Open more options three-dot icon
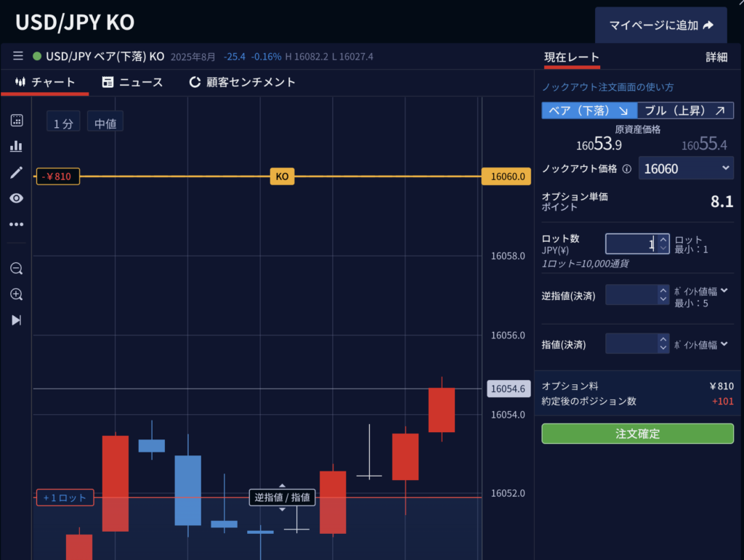Viewport: 744px width, 560px height. pyautogui.click(x=16, y=224)
